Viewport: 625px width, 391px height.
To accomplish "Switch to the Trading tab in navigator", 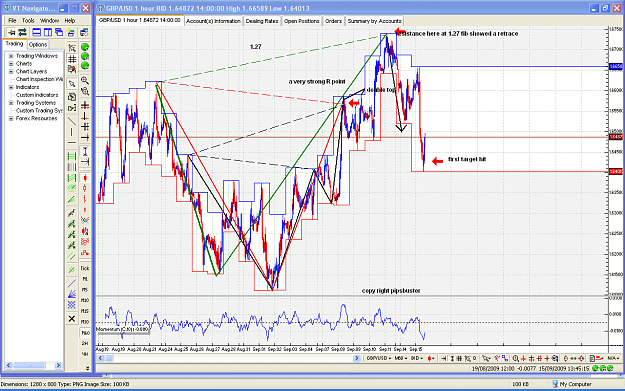I will 14,44.
